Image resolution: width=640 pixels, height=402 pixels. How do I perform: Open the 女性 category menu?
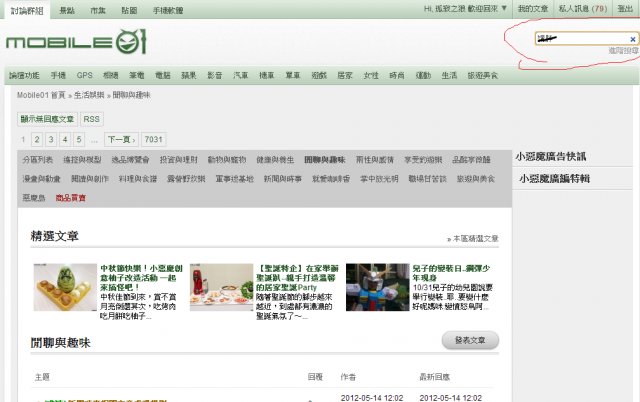tap(371, 76)
